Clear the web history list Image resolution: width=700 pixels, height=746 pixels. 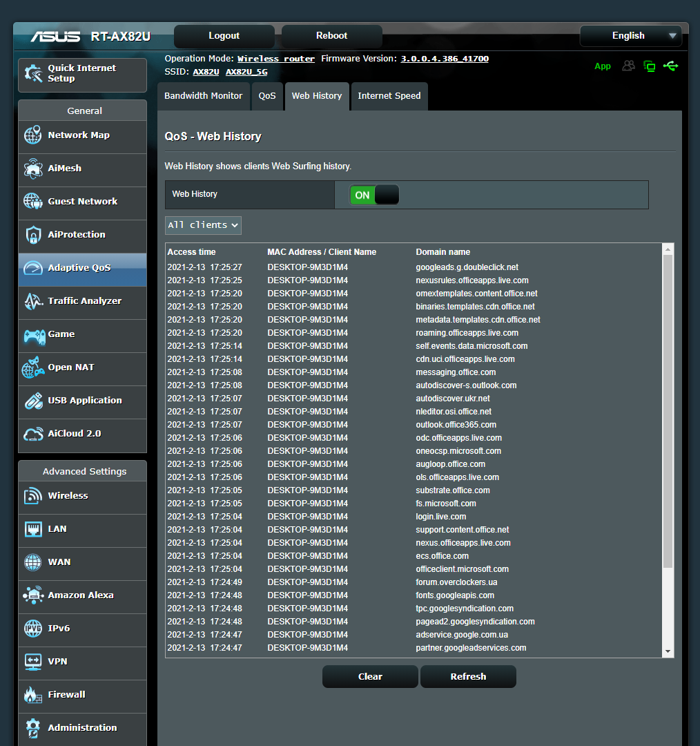(x=370, y=676)
